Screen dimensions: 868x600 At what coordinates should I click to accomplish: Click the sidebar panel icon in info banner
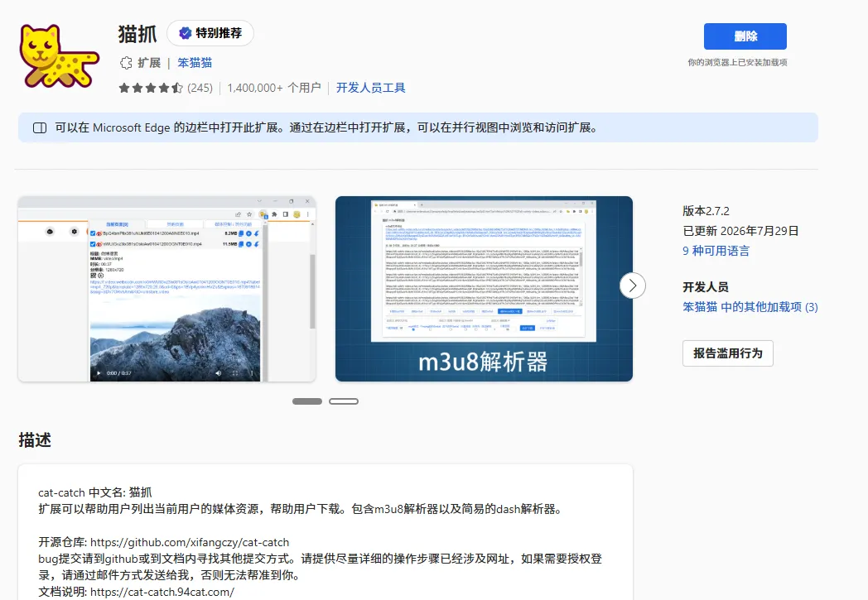[x=40, y=127]
